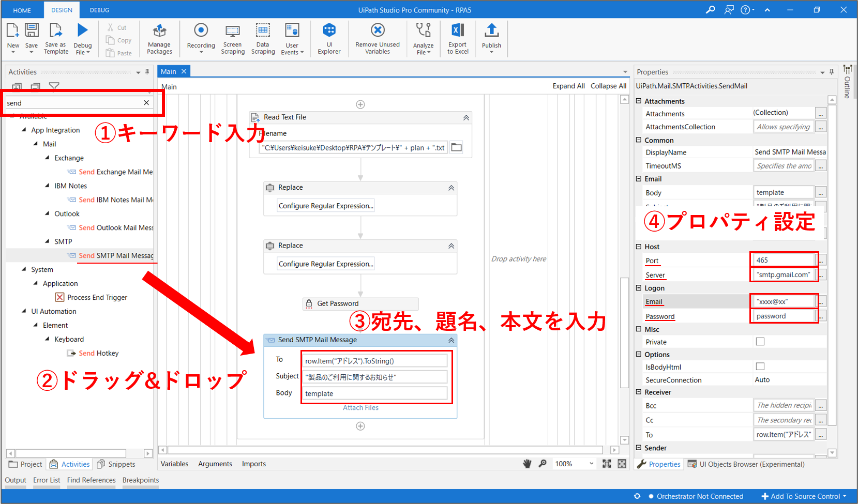The height and width of the screenshot is (504, 858).
Task: Click the Subject input field in activity
Action: click(375, 377)
